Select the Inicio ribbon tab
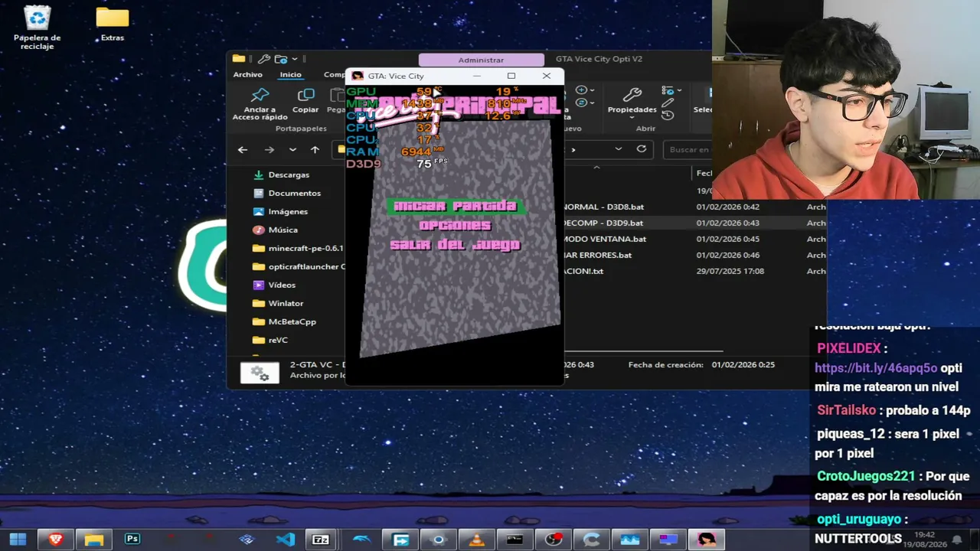The height and width of the screenshot is (551, 980). click(x=290, y=74)
